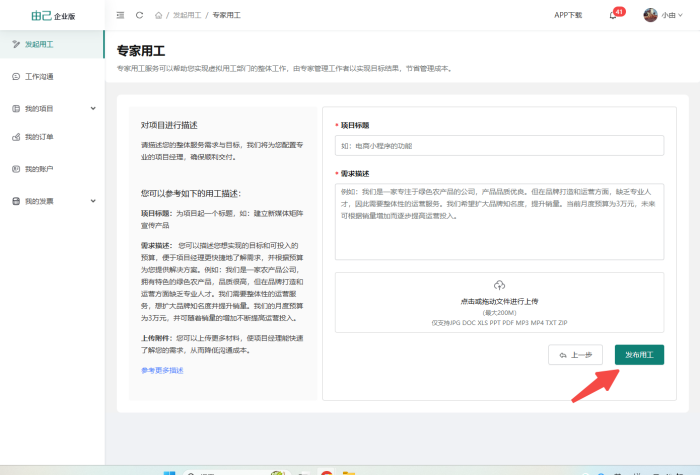The image size is (700, 475).
Task: Click the APP下载 link
Action: 568,15
